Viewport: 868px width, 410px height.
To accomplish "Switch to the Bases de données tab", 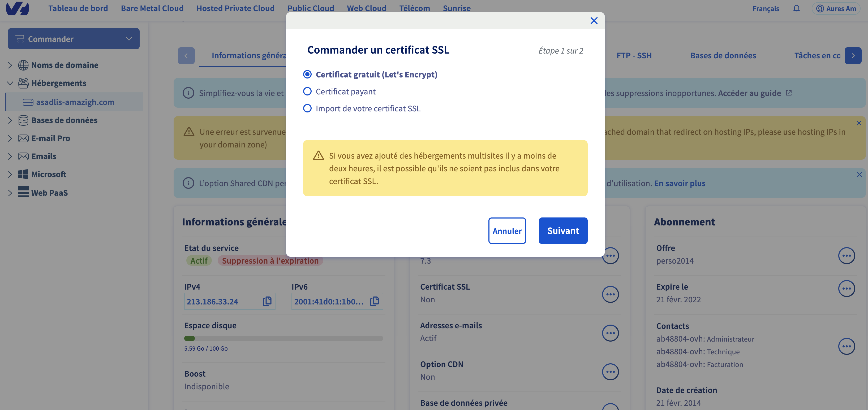I will point(723,55).
